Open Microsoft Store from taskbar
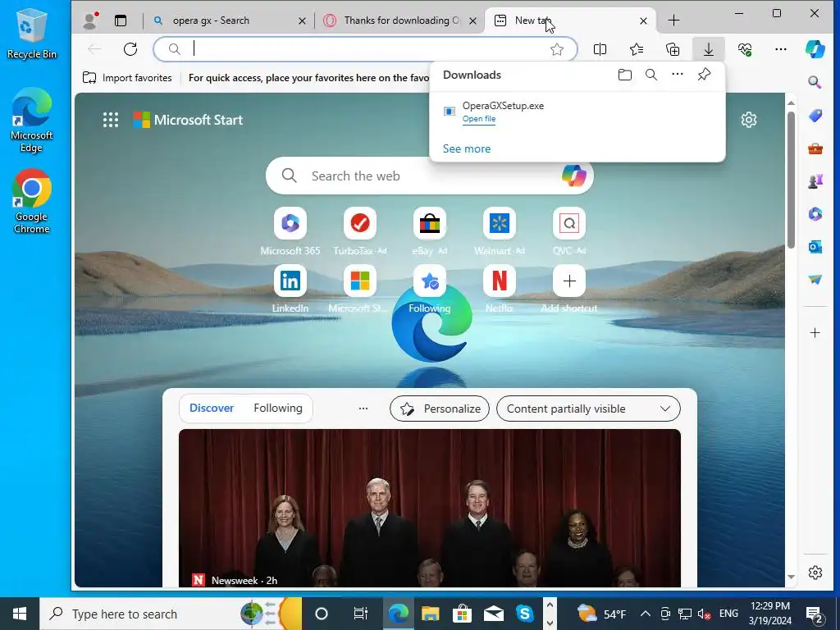The width and height of the screenshot is (840, 630). [x=462, y=614]
